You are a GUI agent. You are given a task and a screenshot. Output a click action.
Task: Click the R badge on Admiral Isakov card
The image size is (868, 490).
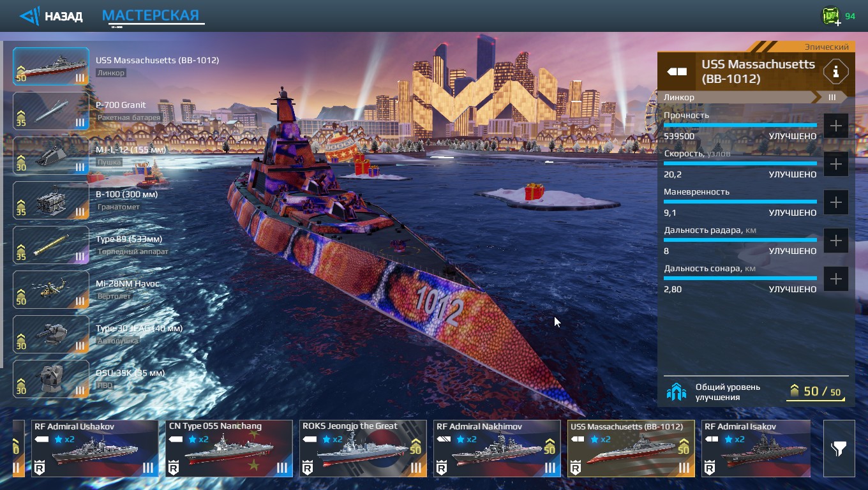[709, 468]
